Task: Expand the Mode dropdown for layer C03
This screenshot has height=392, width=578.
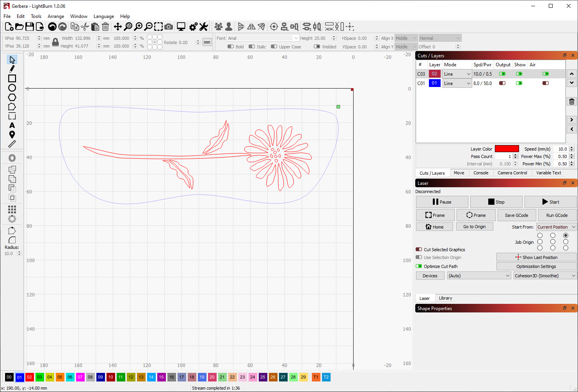Action: click(x=457, y=74)
